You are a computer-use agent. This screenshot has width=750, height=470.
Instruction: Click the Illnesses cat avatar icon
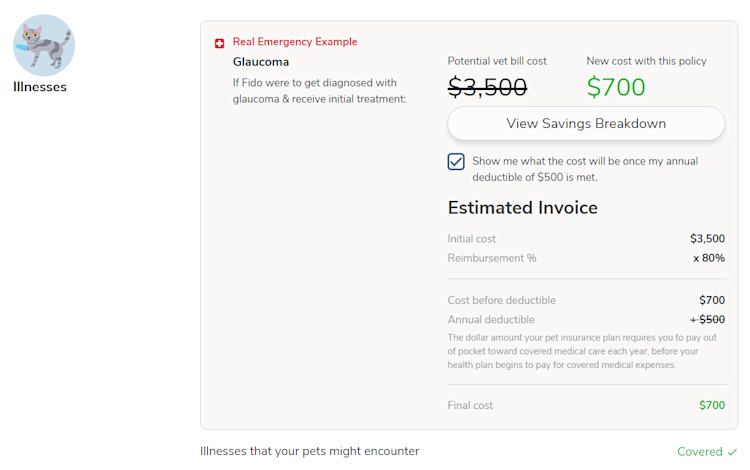pos(44,45)
